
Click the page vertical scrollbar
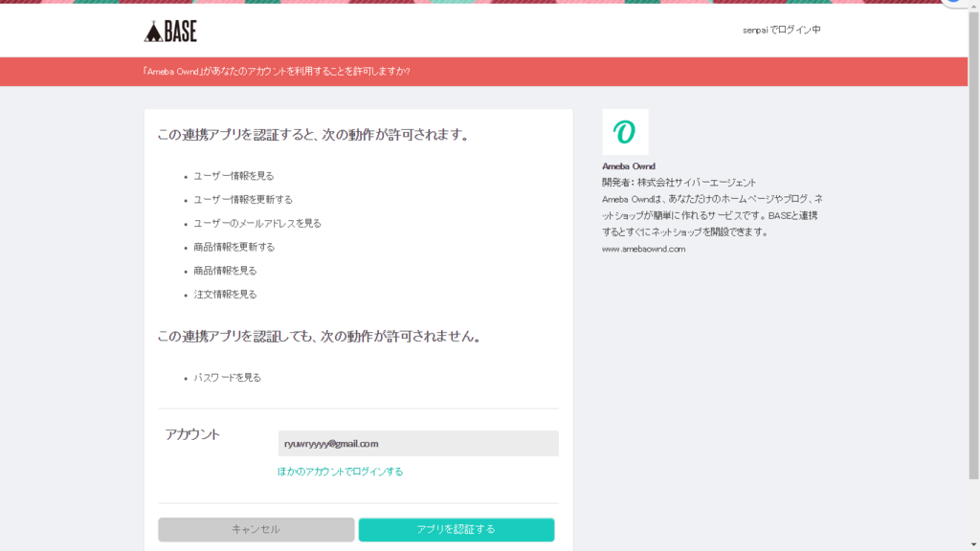point(973,246)
